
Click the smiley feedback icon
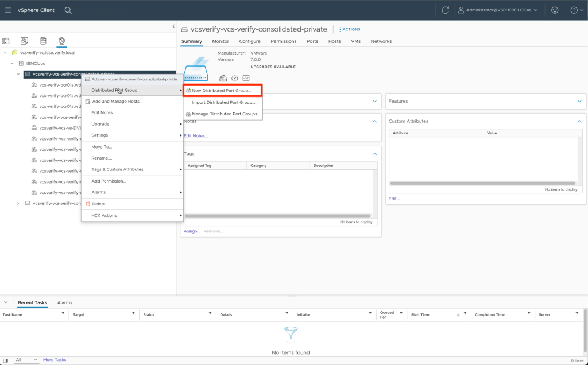[x=554, y=10]
